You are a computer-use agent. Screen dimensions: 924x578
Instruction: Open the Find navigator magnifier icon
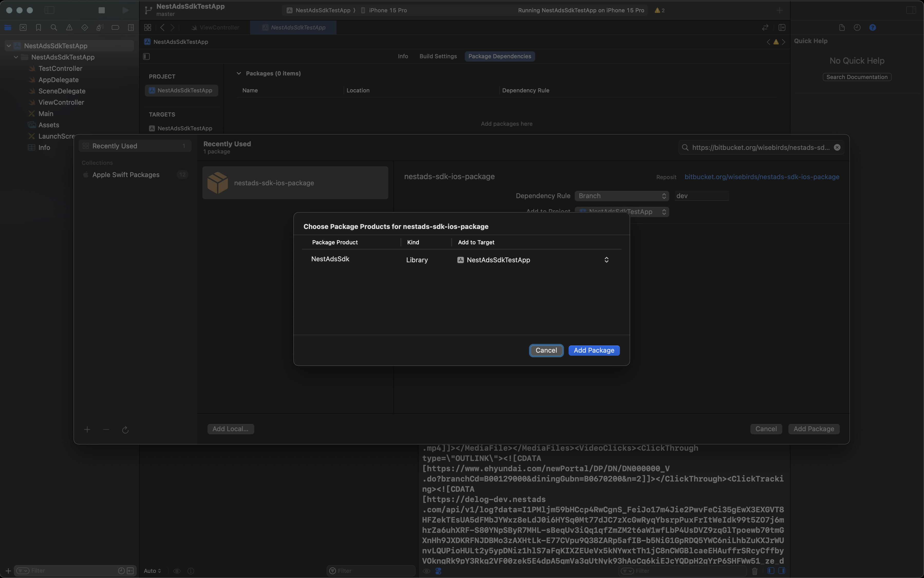point(54,27)
